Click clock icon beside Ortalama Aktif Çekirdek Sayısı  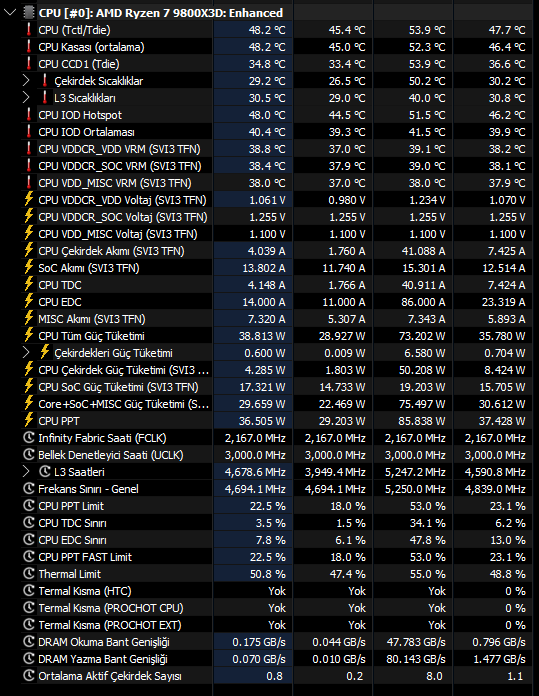pos(29,676)
